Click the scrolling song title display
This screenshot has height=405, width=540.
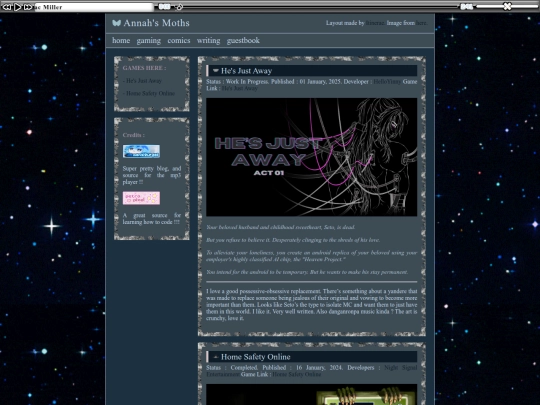pos(94,7)
